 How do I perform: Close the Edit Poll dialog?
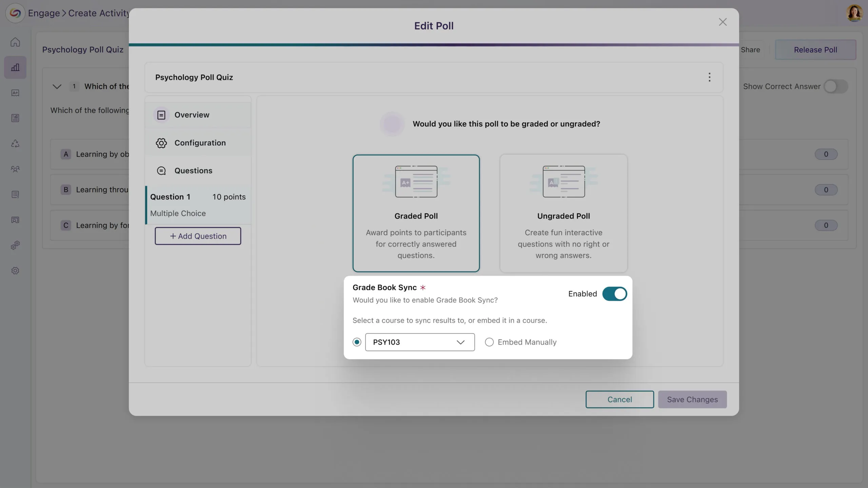click(x=723, y=22)
